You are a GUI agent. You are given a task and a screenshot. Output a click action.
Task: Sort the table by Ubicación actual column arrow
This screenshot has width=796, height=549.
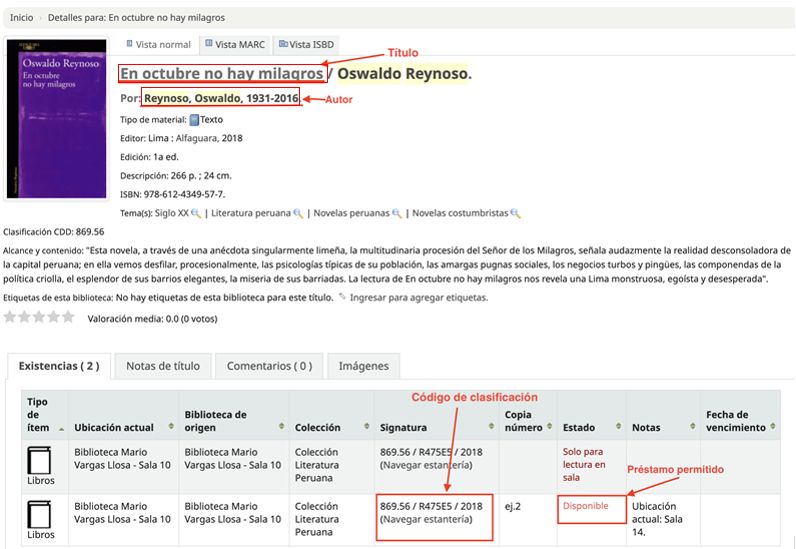tap(171, 427)
